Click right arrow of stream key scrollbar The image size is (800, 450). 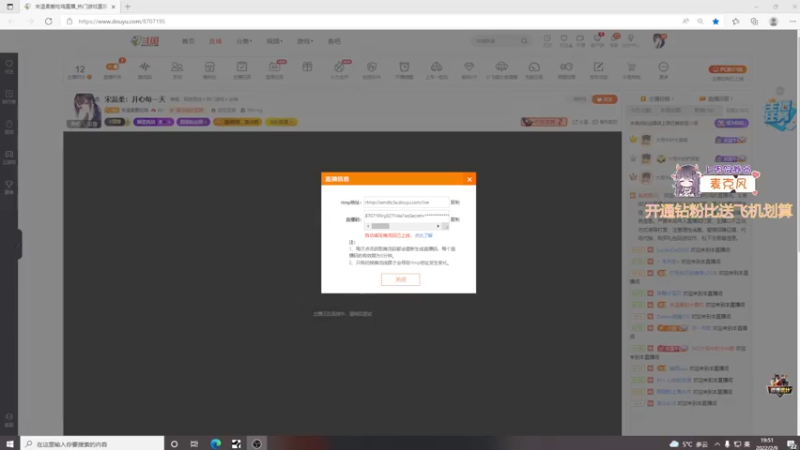point(438,226)
